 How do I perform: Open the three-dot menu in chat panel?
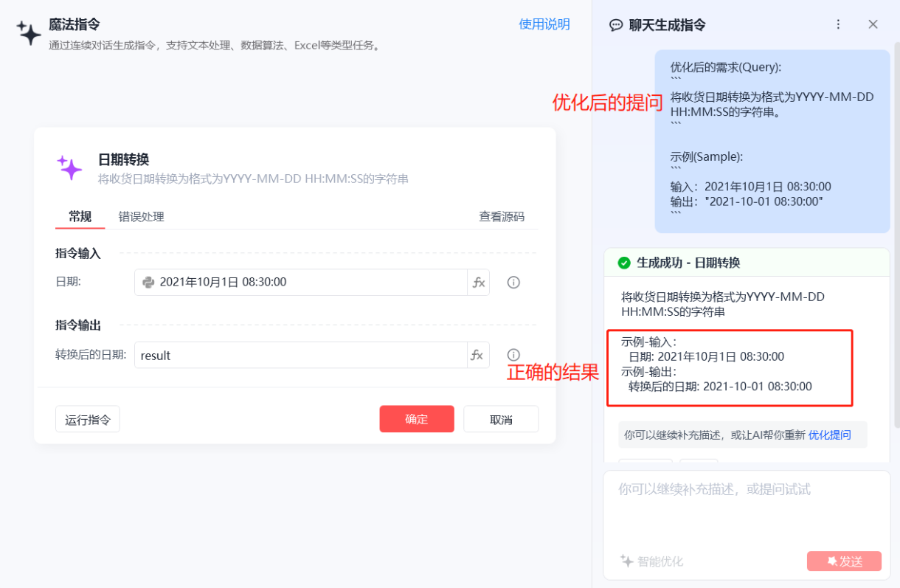(x=838, y=24)
